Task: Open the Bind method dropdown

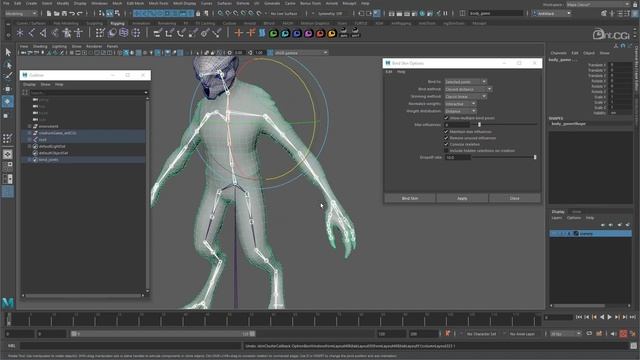Action: click(468, 89)
